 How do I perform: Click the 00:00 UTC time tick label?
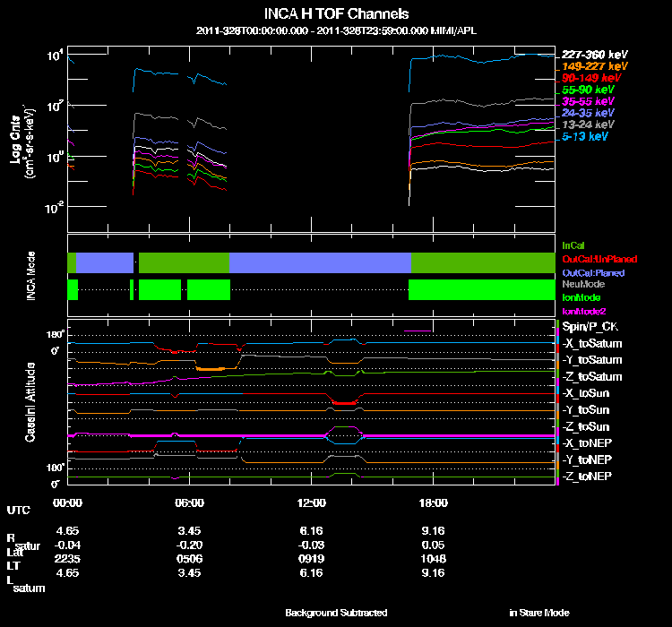[67, 502]
